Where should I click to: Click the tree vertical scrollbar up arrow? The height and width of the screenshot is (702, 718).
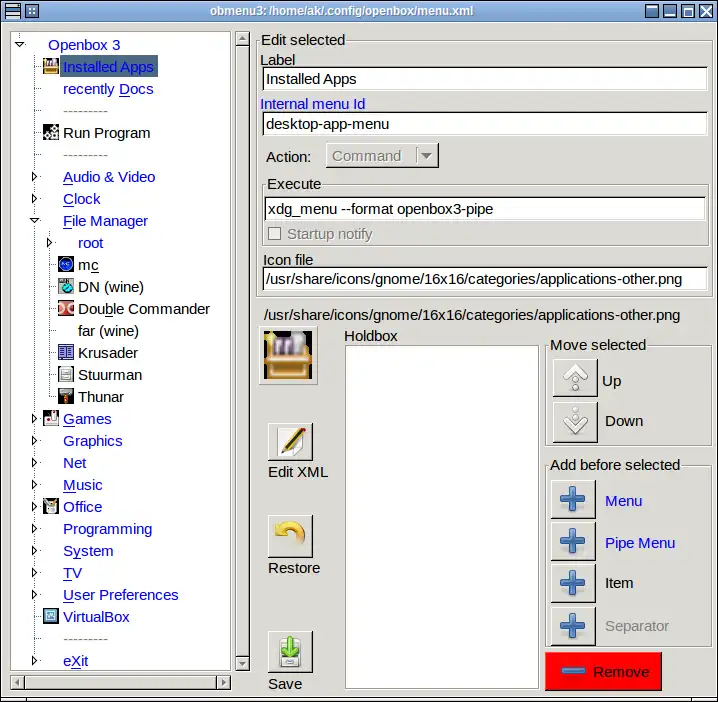[242, 38]
